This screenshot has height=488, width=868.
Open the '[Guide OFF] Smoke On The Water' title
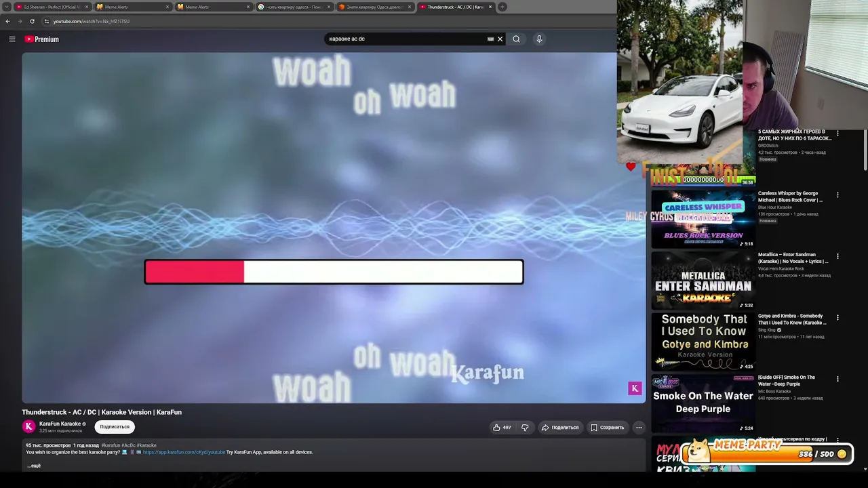pos(787,380)
